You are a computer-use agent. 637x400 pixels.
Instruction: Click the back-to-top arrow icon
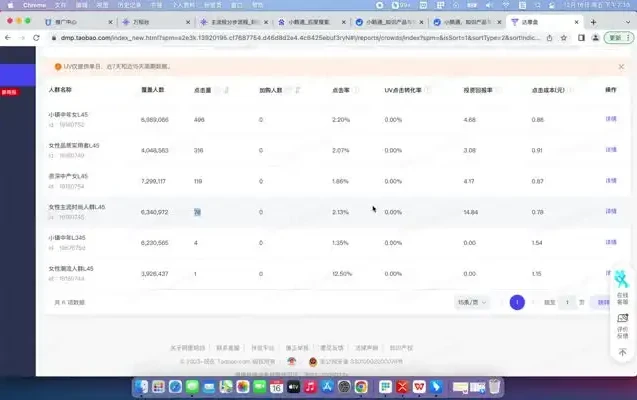tap(621, 352)
